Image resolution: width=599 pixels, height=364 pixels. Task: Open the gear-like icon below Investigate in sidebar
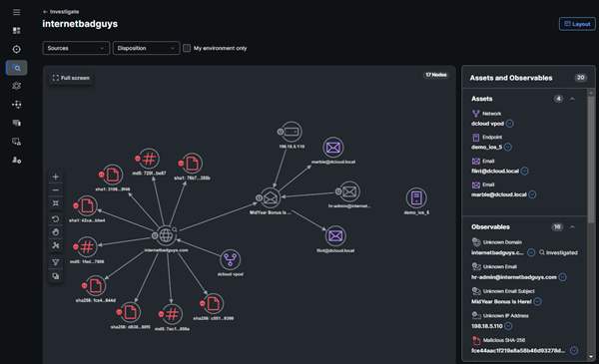(x=16, y=86)
